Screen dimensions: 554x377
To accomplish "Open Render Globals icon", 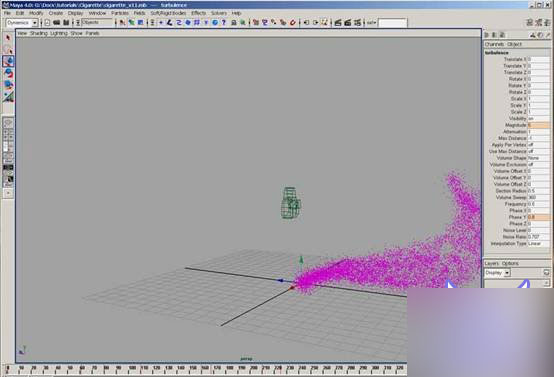I will click(x=358, y=23).
